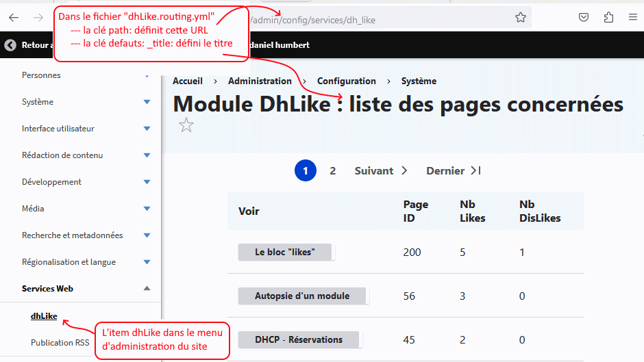Go to Système breadcrumb link
The width and height of the screenshot is (644, 362).
coord(419,81)
